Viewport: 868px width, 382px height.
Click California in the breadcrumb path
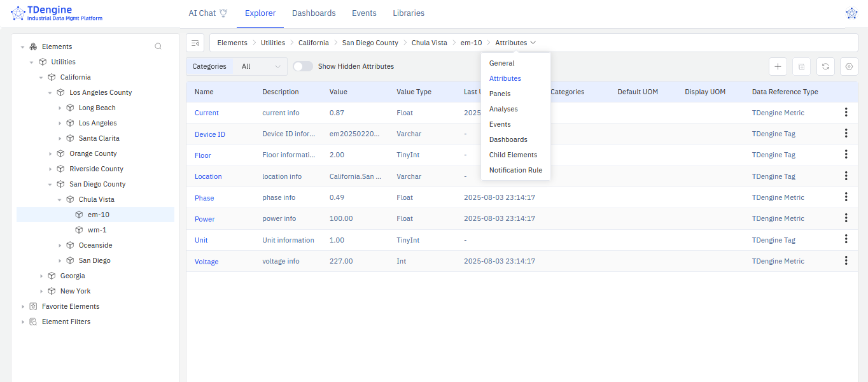313,42
